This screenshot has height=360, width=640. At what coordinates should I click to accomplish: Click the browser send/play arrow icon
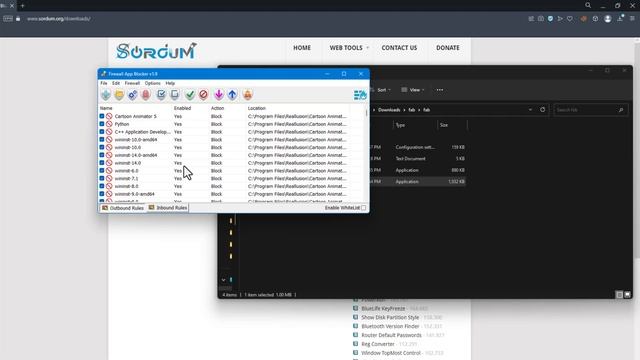[x=560, y=19]
